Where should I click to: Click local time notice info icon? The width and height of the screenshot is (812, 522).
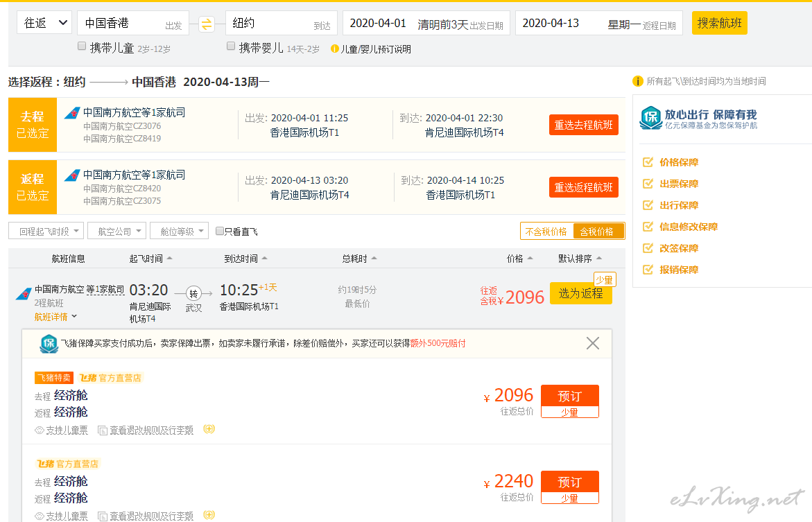pyautogui.click(x=637, y=81)
